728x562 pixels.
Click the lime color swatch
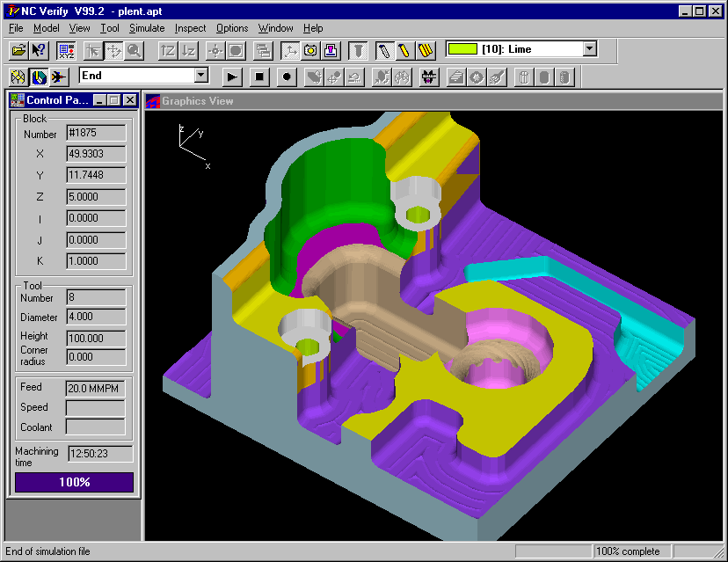[x=462, y=48]
